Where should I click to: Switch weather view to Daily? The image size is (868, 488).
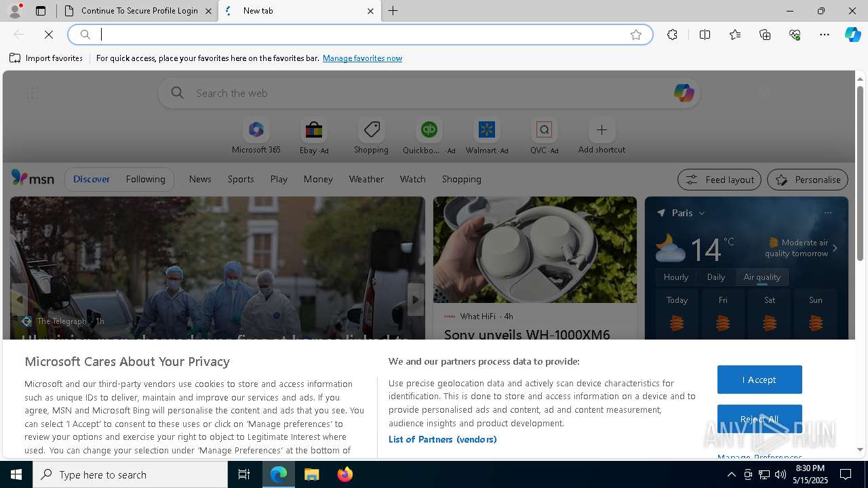click(x=716, y=277)
